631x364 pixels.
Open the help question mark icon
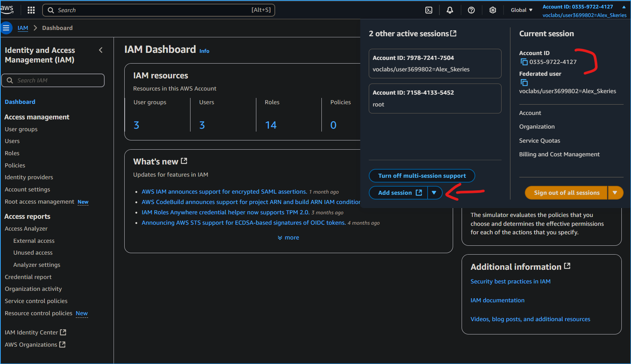(471, 10)
